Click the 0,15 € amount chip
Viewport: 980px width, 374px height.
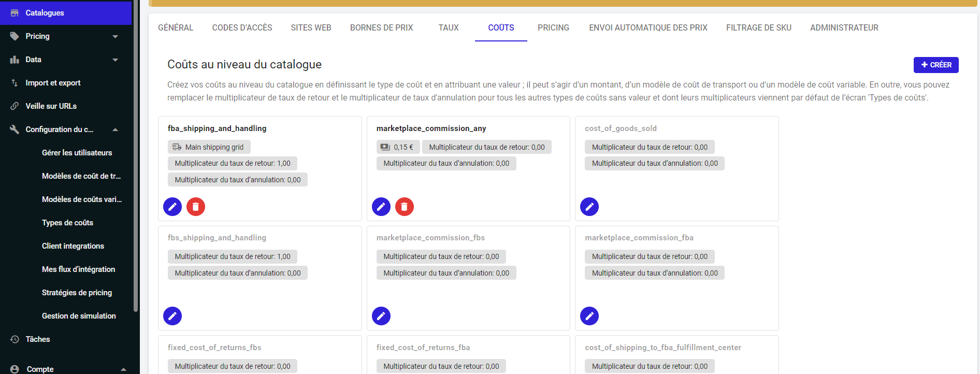tap(397, 147)
